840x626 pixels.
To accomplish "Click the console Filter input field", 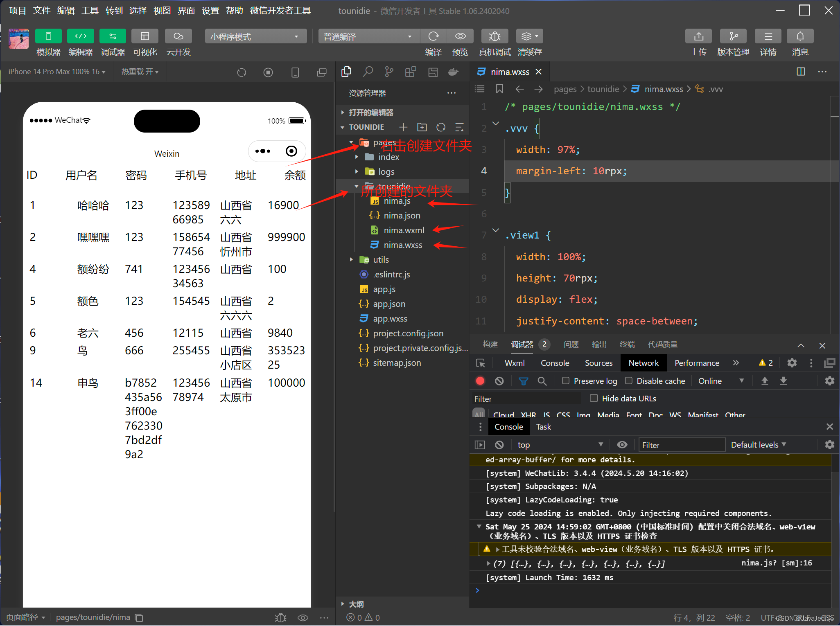I will 681,445.
